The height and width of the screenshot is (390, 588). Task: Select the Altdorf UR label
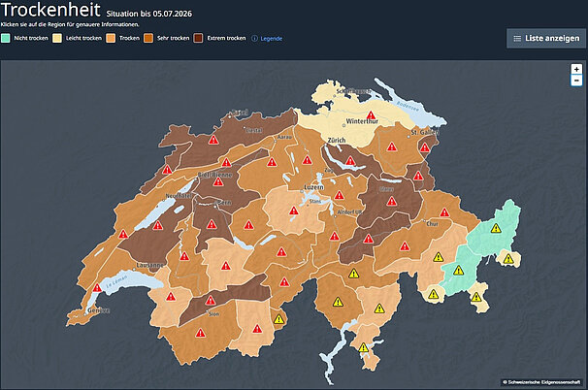pyautogui.click(x=349, y=211)
